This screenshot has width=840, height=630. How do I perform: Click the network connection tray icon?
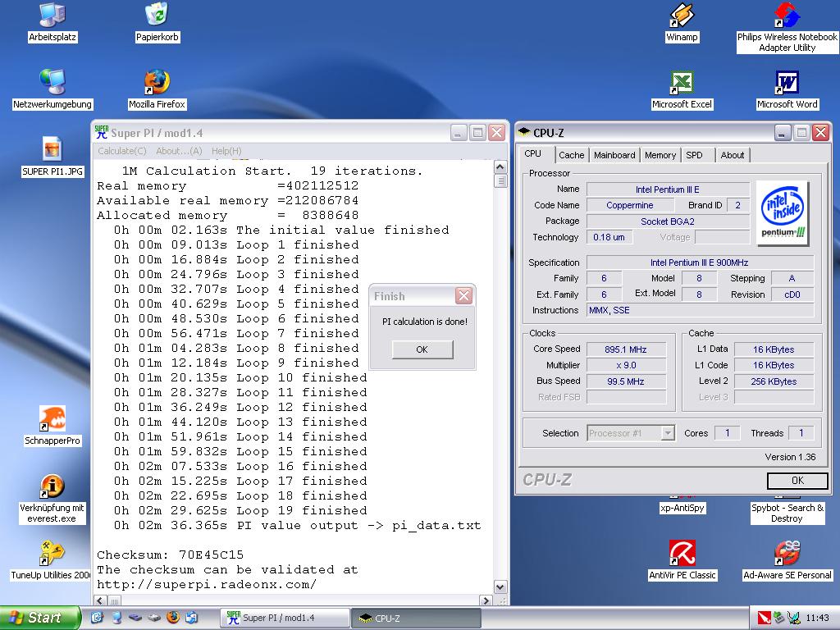[794, 618]
